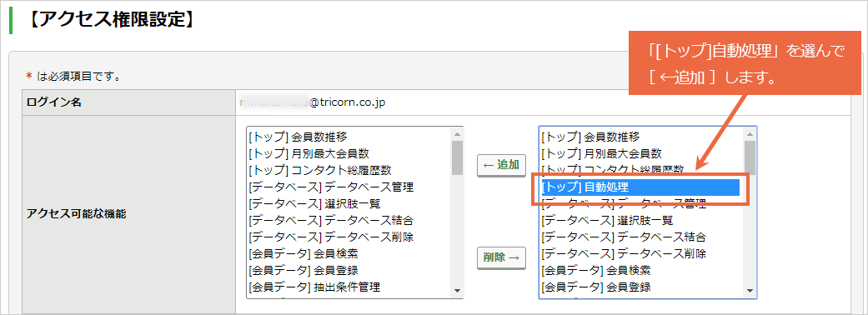The height and width of the screenshot is (315, 868).
Task: Click left list scrollbar down arrow
Action: pyautogui.click(x=457, y=291)
